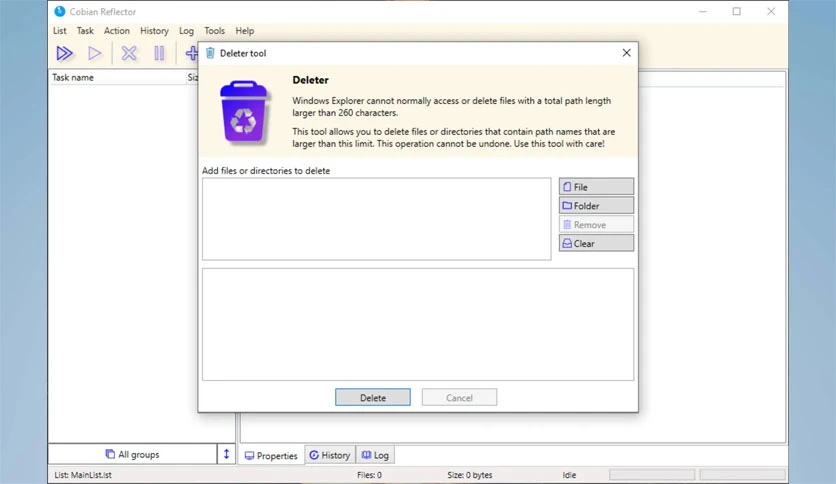Image resolution: width=836 pixels, height=484 pixels.
Task: Click the Cobian Reflector app logo
Action: point(60,11)
